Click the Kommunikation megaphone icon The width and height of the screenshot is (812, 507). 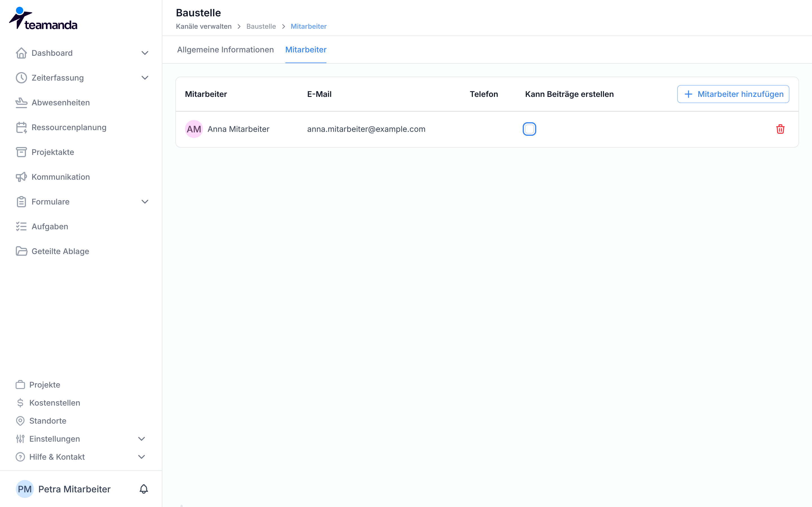(21, 177)
